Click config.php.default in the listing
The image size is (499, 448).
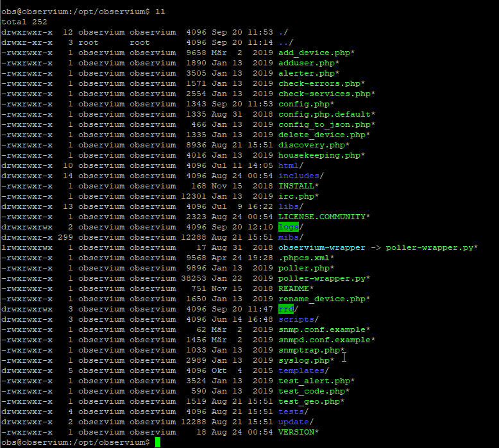coord(325,115)
